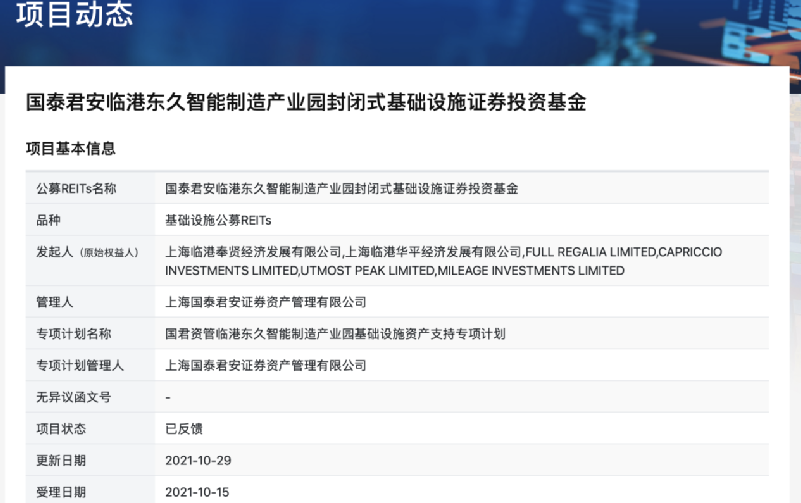
Task: Select the originator text starting 上海临港奉贤经济发展有限公司
Action: (x=443, y=261)
